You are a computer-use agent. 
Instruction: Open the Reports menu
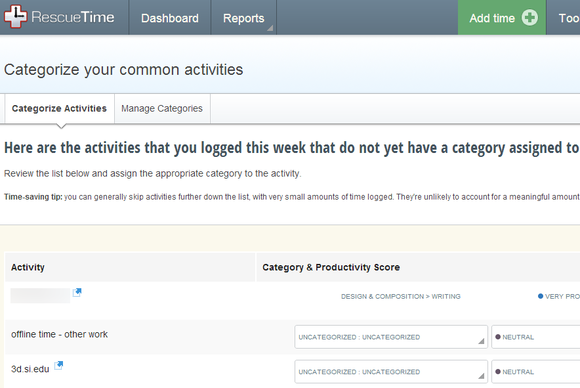[x=244, y=18]
